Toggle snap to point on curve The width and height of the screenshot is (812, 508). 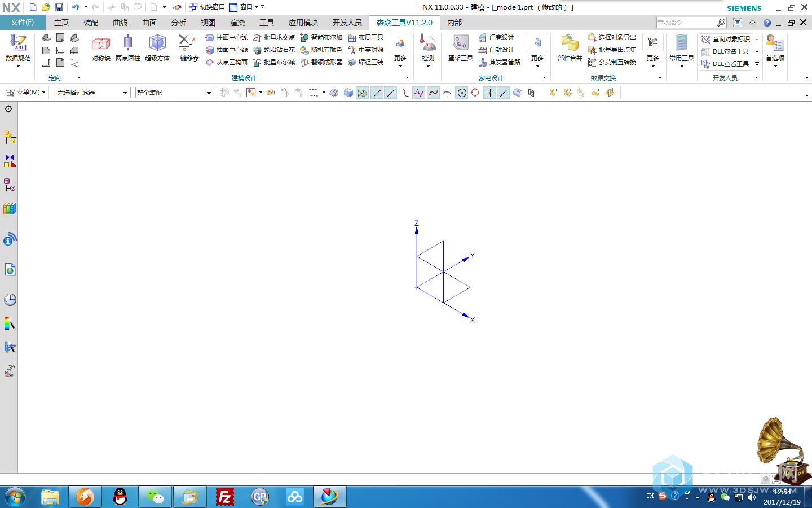tap(504, 93)
